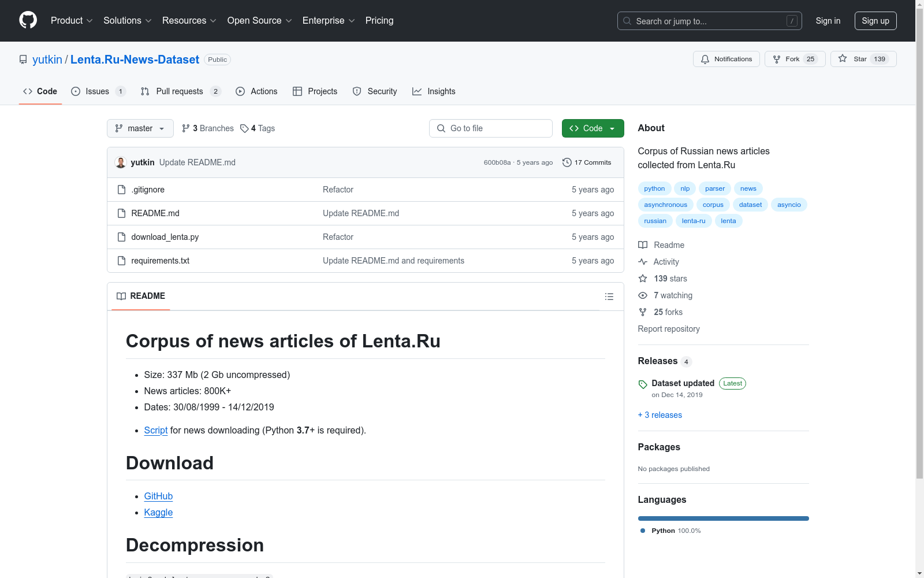924x578 pixels.
Task: Switch to the Security tab
Action: [375, 91]
